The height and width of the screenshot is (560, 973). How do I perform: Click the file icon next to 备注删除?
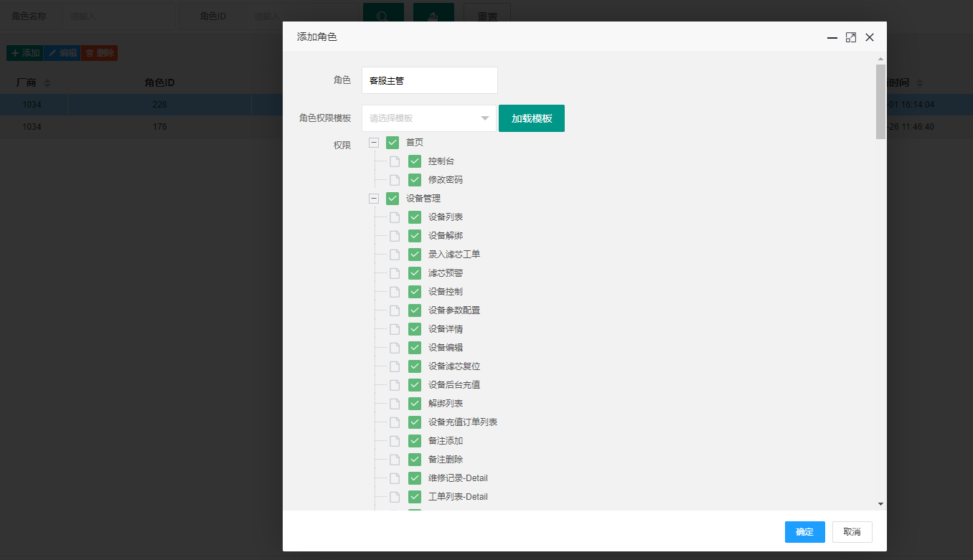pos(395,460)
